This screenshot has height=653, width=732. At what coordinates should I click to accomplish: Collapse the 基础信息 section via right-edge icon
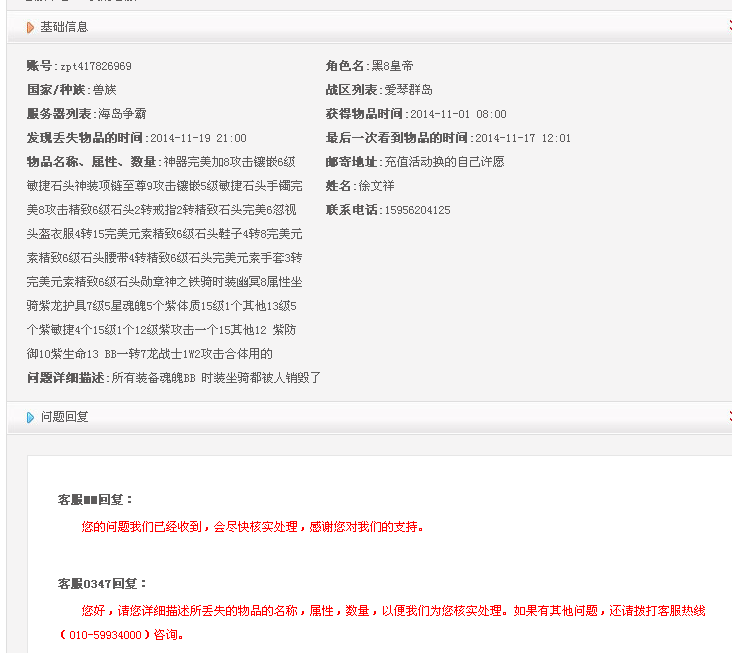click(x=729, y=26)
